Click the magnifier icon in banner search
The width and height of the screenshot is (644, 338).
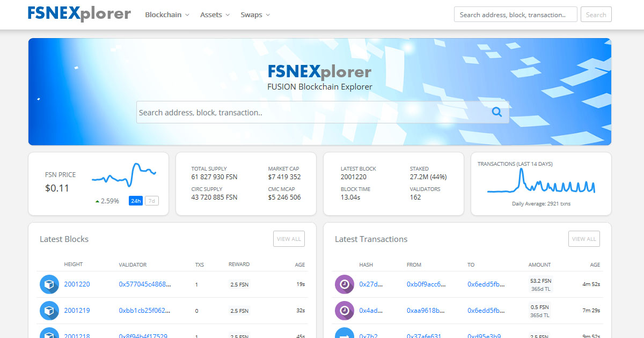pos(497,112)
